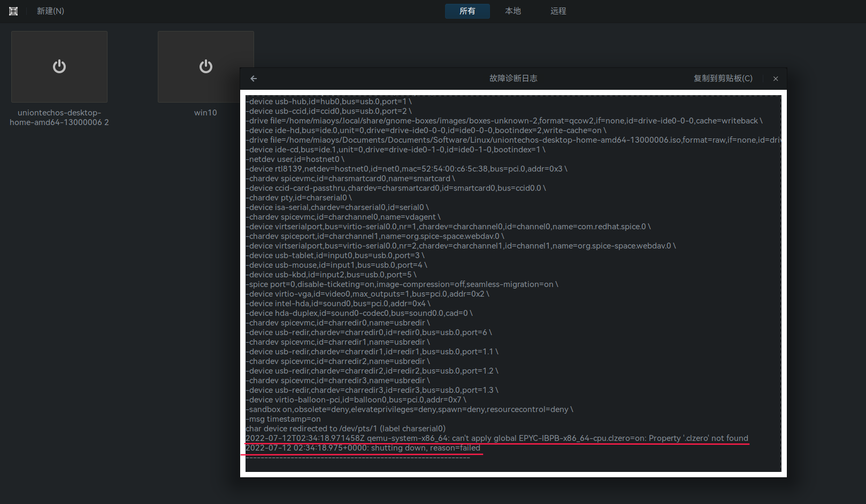Switch to the 所有 tab

pyautogui.click(x=467, y=11)
